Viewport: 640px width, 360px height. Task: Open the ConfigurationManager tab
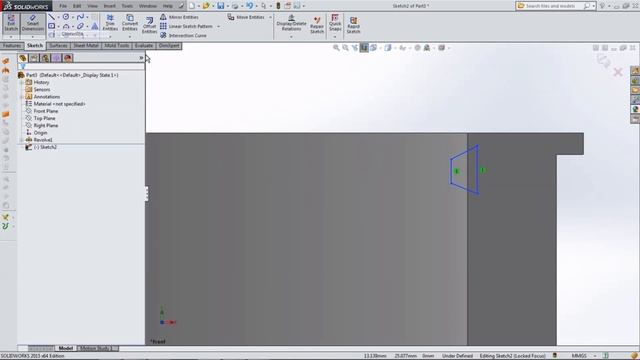tap(45, 58)
